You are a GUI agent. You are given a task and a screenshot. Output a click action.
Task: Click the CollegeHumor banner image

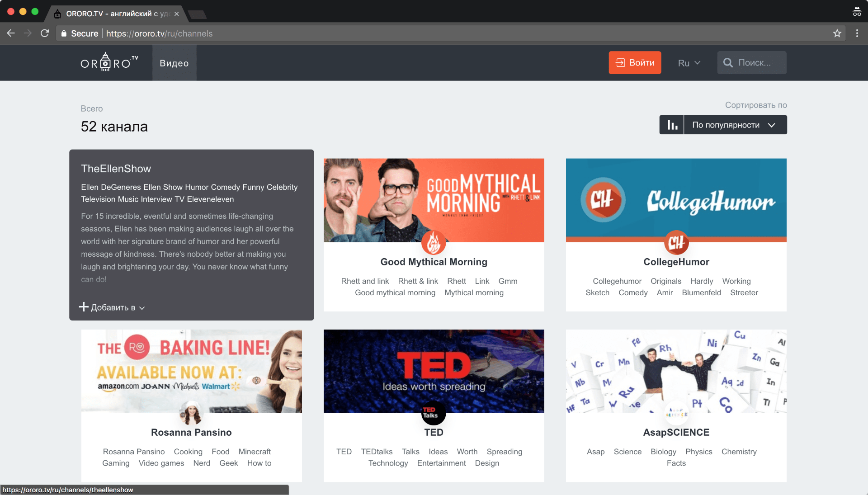(676, 200)
